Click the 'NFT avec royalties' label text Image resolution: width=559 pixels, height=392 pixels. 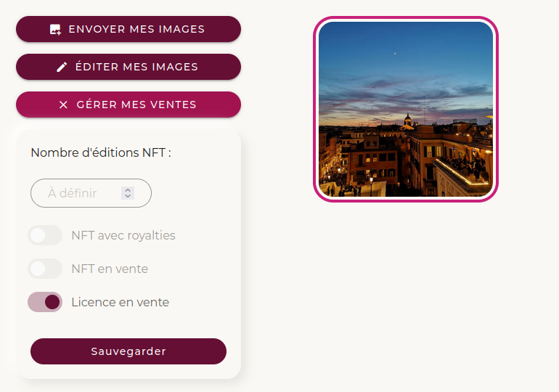[x=123, y=235]
